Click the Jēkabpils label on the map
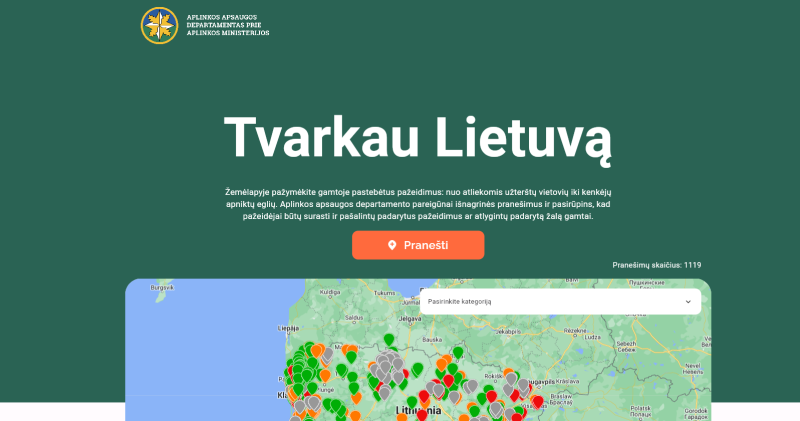 pos(508,331)
